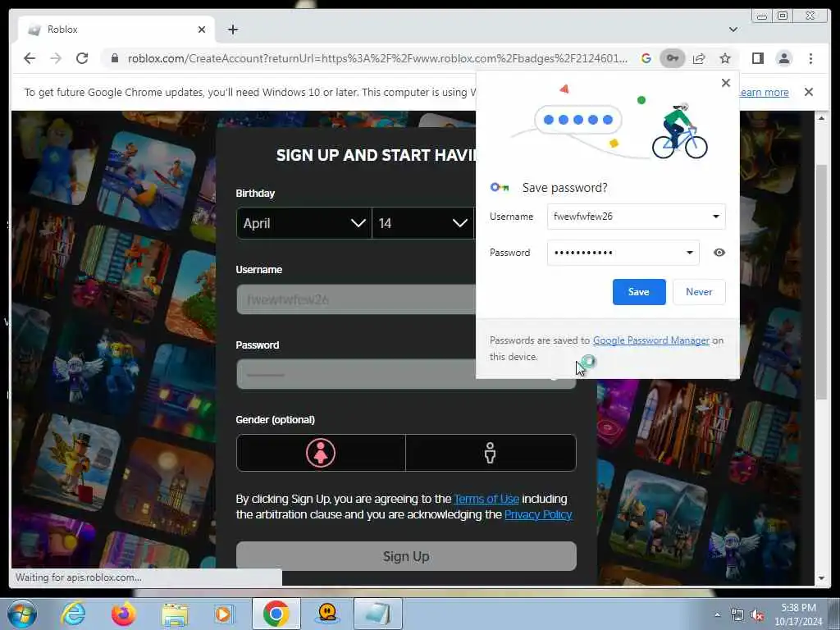Click the muted volume tray icon
Image resolution: width=840 pixels, height=630 pixels.
757,615
